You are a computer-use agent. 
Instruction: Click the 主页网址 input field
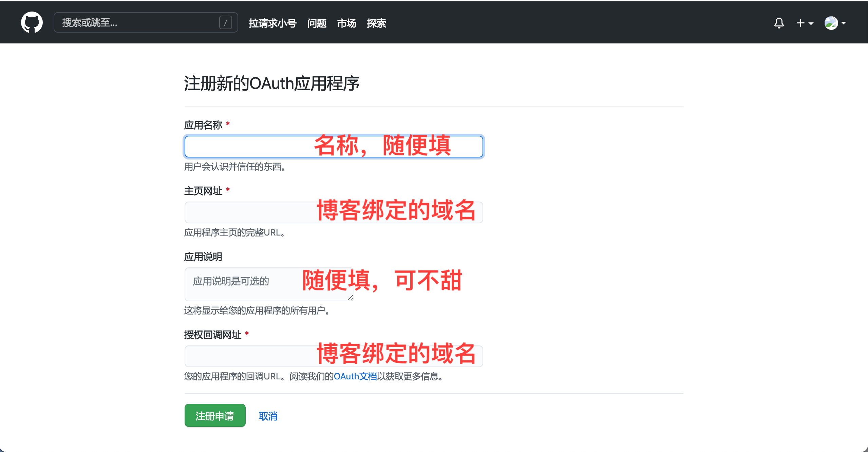click(x=248, y=212)
